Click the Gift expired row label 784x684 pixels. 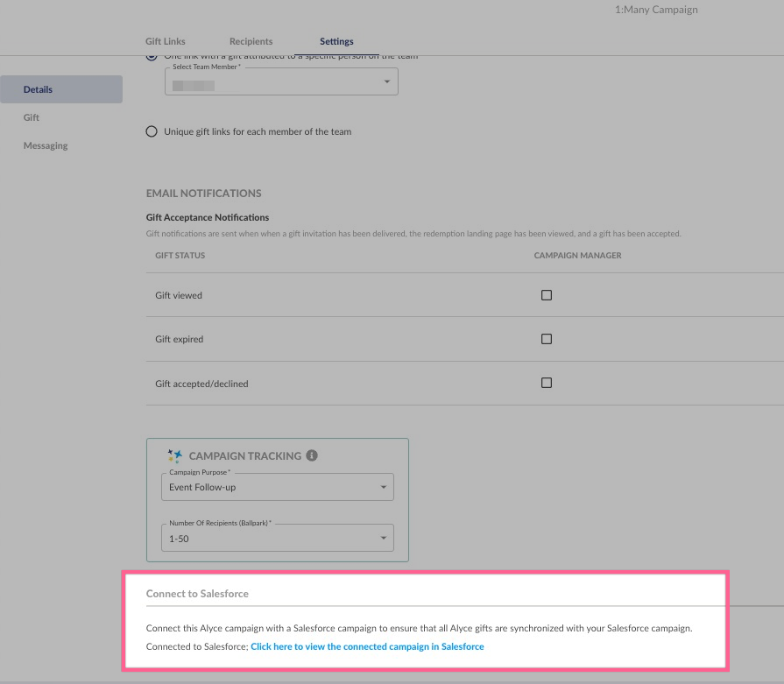[x=179, y=339]
